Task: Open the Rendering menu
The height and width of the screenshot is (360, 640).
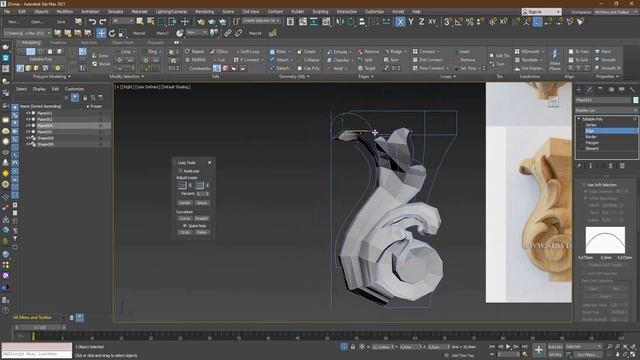Action: pos(204,12)
